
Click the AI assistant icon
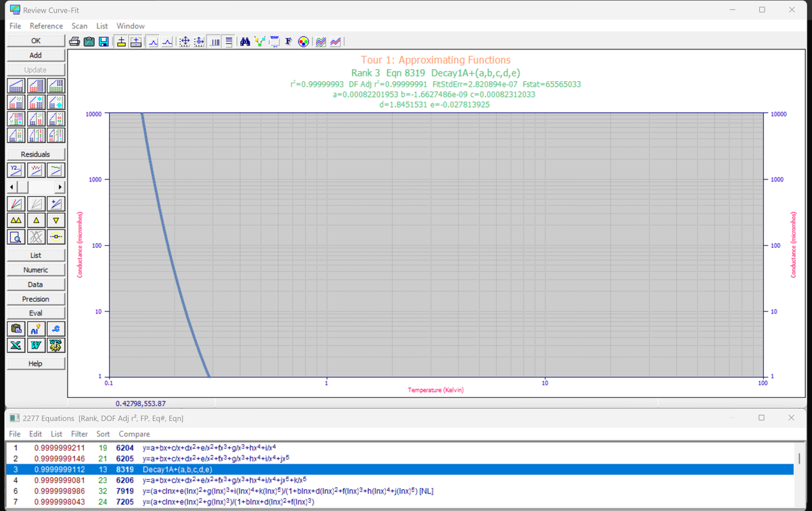pos(36,329)
